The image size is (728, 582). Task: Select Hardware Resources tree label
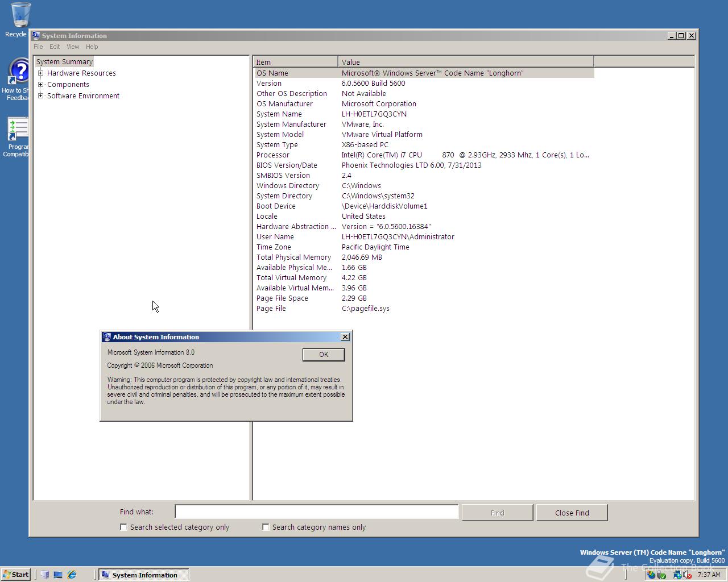81,73
